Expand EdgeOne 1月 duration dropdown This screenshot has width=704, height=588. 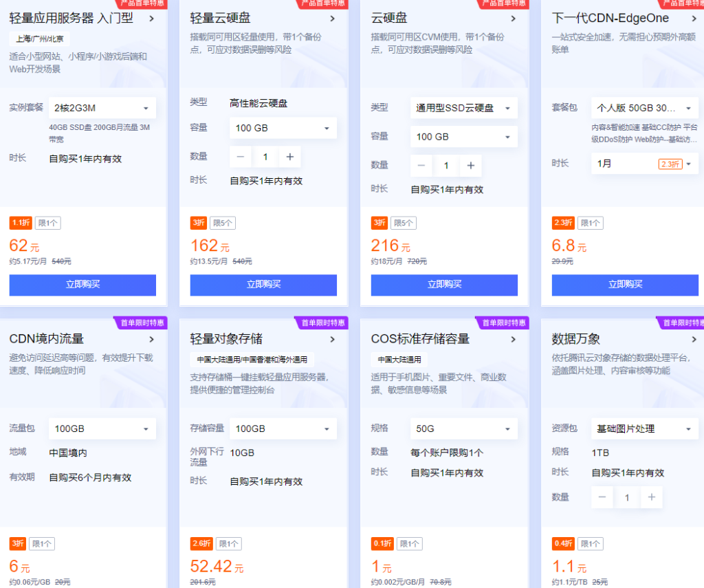[x=645, y=164]
